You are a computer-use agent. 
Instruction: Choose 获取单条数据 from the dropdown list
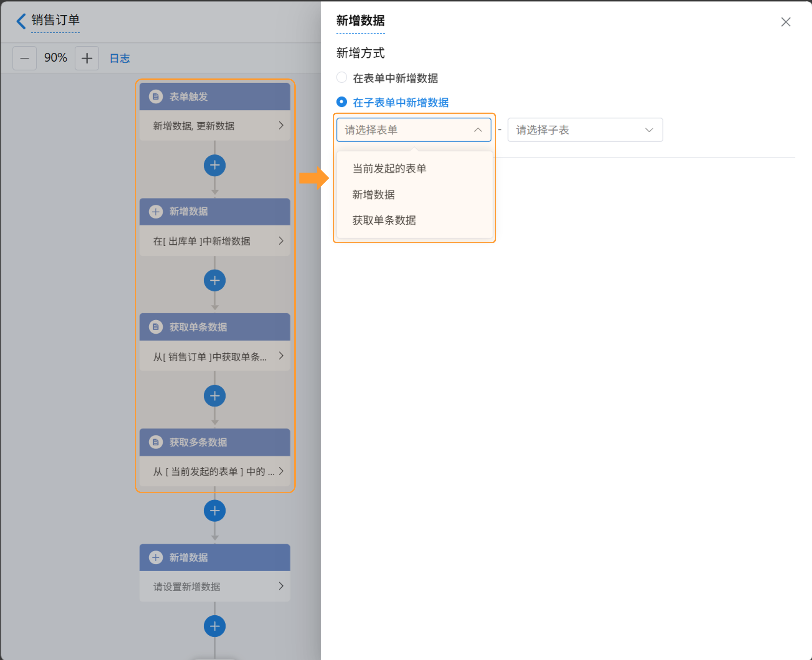pyautogui.click(x=384, y=220)
